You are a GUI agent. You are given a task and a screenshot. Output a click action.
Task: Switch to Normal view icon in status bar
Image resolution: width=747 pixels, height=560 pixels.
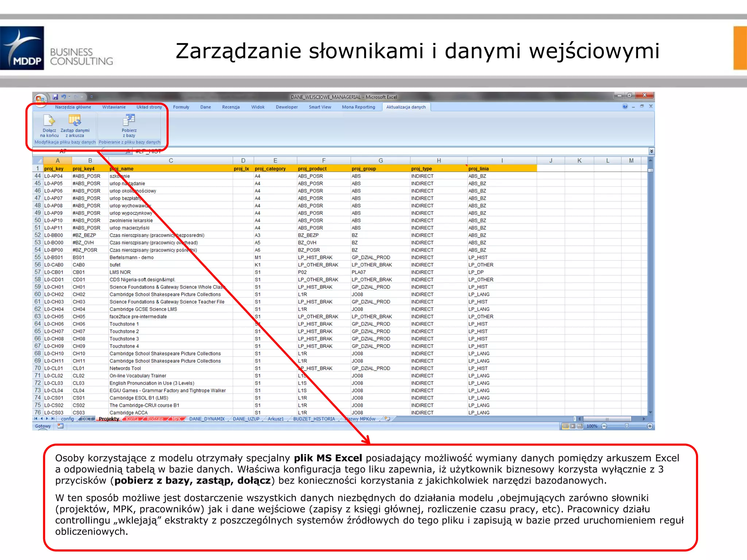pyautogui.click(x=565, y=426)
